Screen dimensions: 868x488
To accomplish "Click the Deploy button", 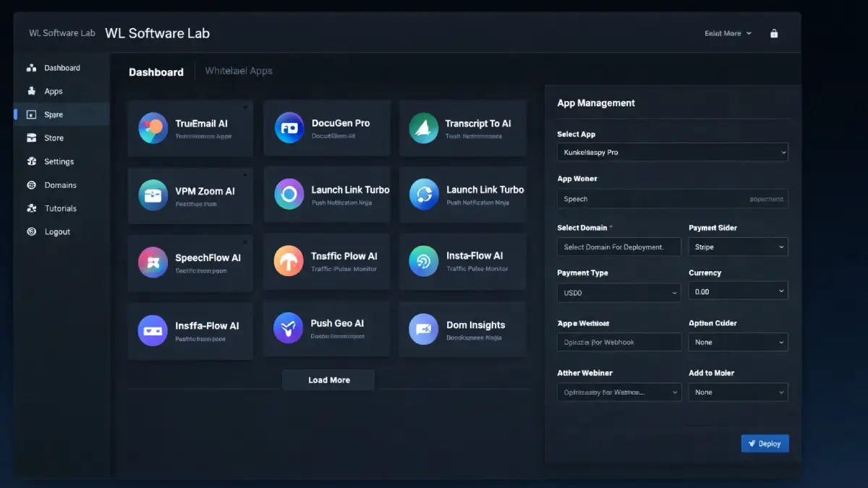I will pos(765,443).
